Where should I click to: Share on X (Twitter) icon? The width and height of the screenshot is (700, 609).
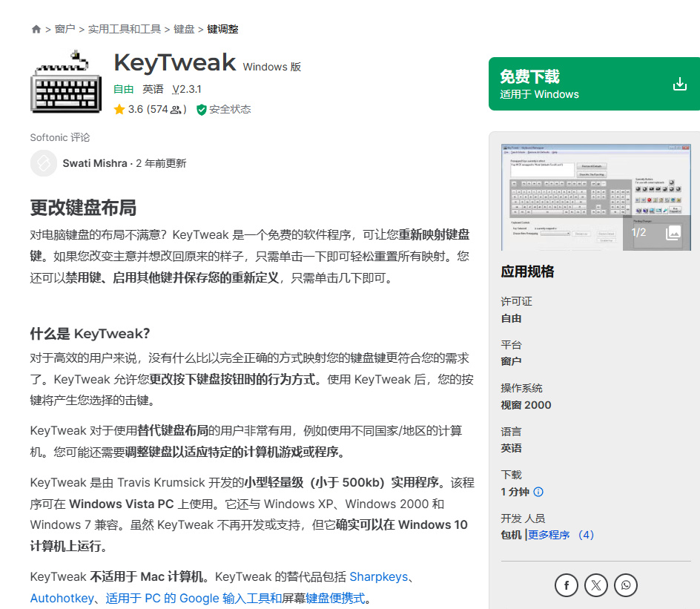(596, 585)
